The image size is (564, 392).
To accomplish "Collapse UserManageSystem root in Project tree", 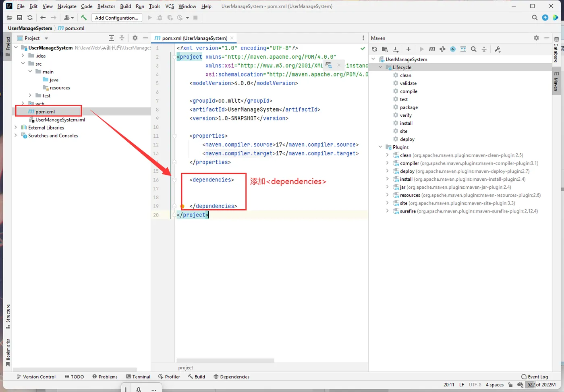I will tap(16, 47).
